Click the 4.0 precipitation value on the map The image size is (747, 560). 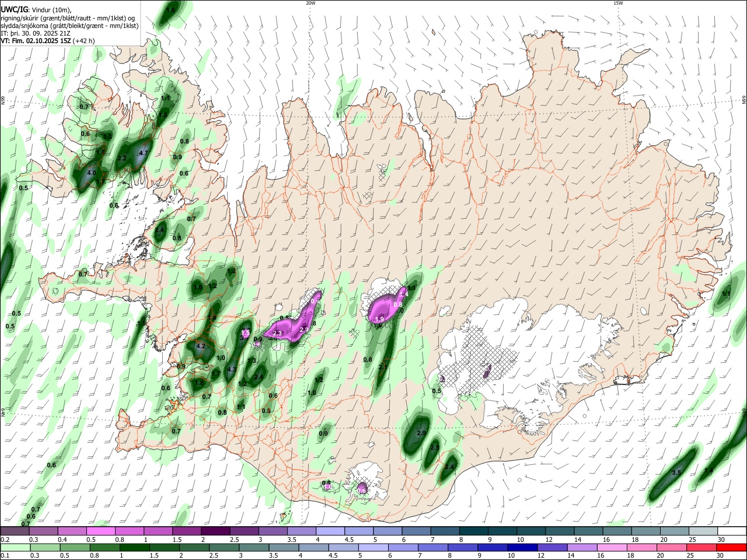pos(92,173)
